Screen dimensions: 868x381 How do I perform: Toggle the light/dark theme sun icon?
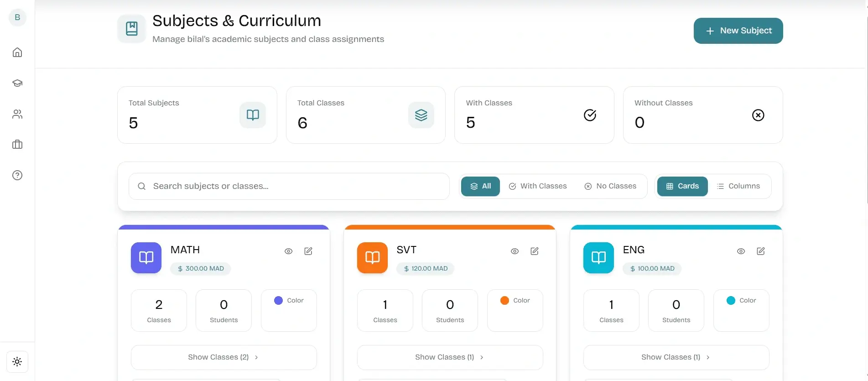click(x=17, y=362)
